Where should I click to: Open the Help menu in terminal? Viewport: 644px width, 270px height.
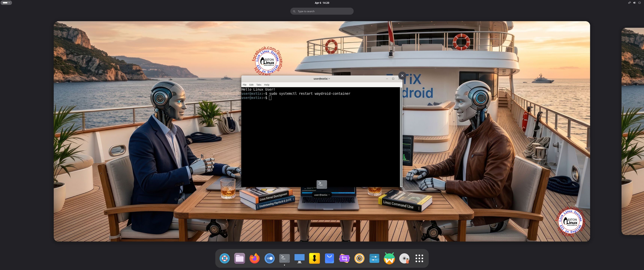pos(267,85)
